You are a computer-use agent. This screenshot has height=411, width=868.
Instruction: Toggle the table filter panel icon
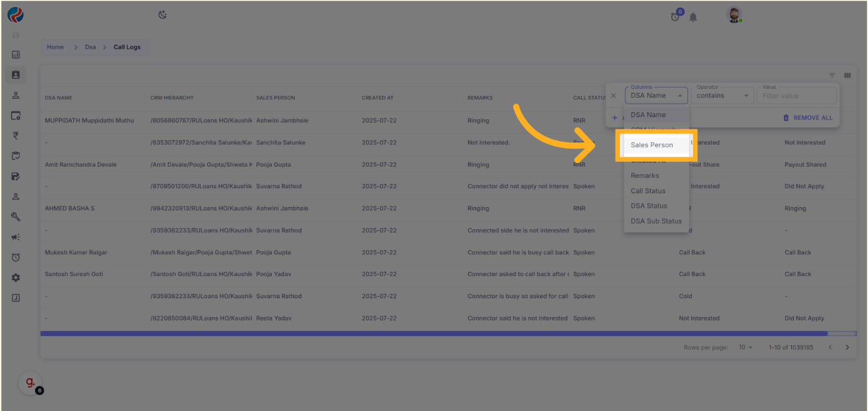tap(832, 76)
